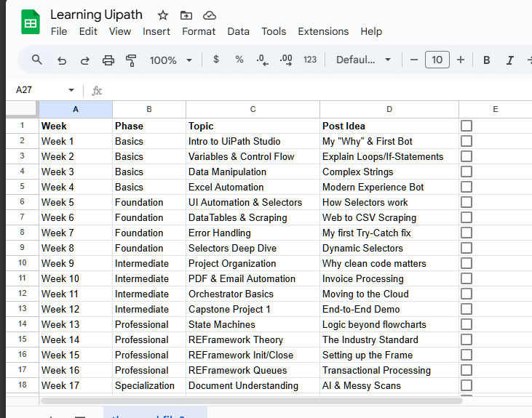Image resolution: width=532 pixels, height=418 pixels.
Task: Click the Learning Uipath title
Action: coord(96,15)
